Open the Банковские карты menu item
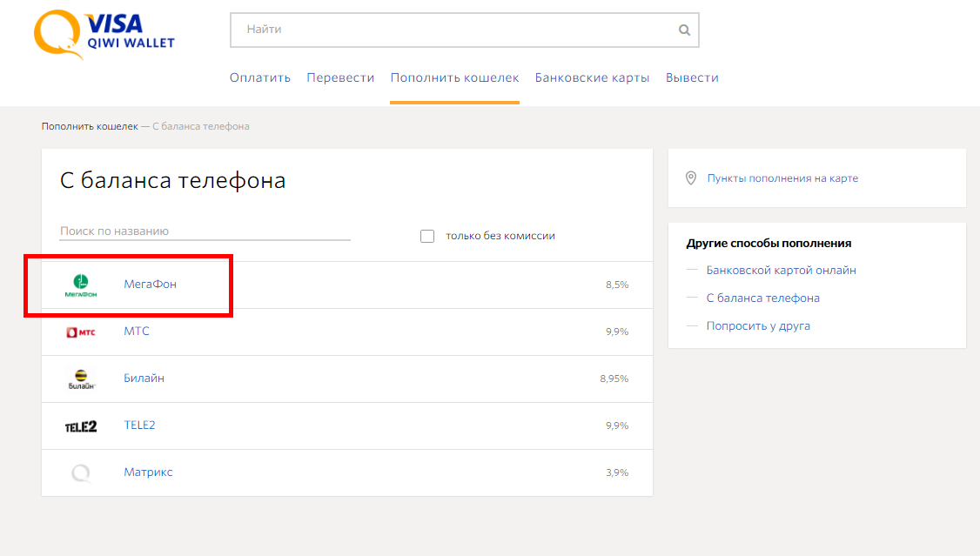This screenshot has width=980, height=556. (x=592, y=77)
